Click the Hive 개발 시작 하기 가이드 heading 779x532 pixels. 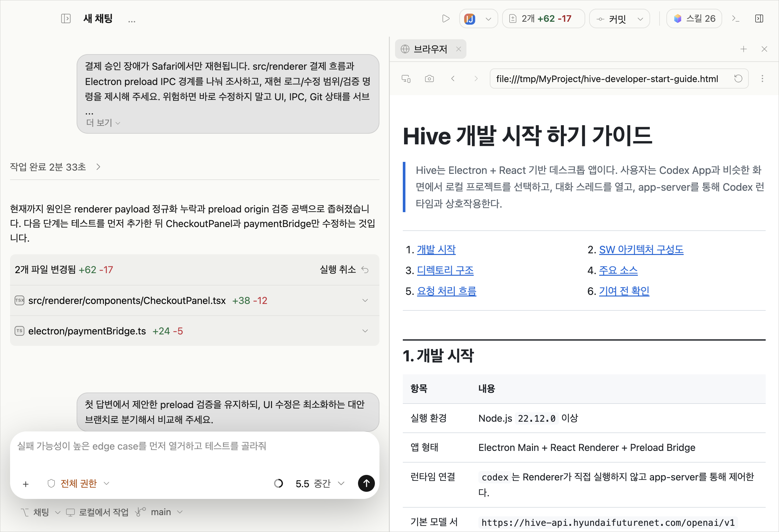point(527,136)
